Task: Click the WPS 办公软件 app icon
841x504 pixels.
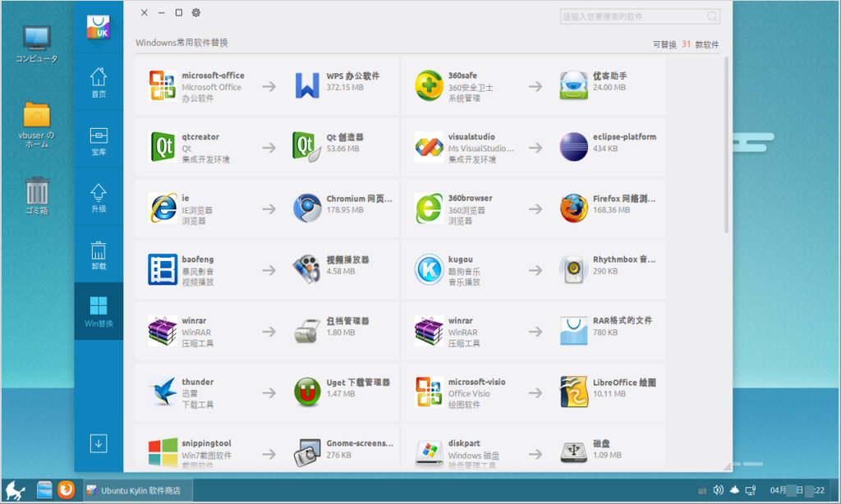Action: tap(307, 85)
